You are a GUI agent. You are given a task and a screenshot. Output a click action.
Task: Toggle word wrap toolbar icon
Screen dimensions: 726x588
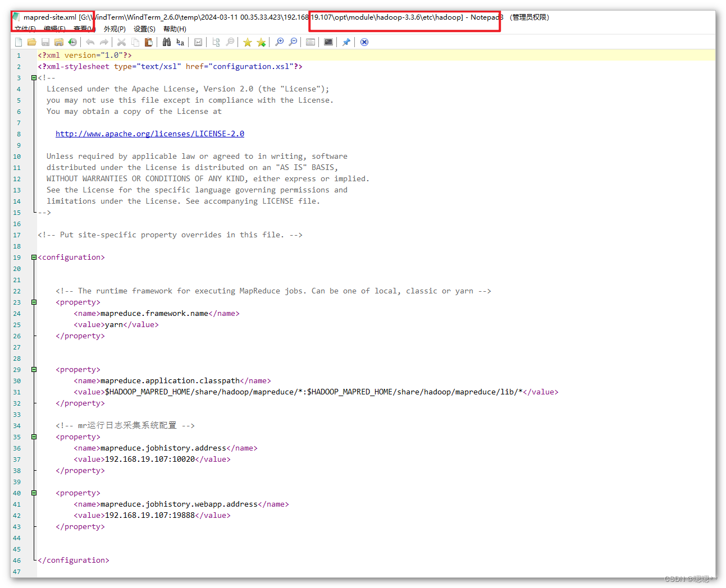[x=198, y=42]
